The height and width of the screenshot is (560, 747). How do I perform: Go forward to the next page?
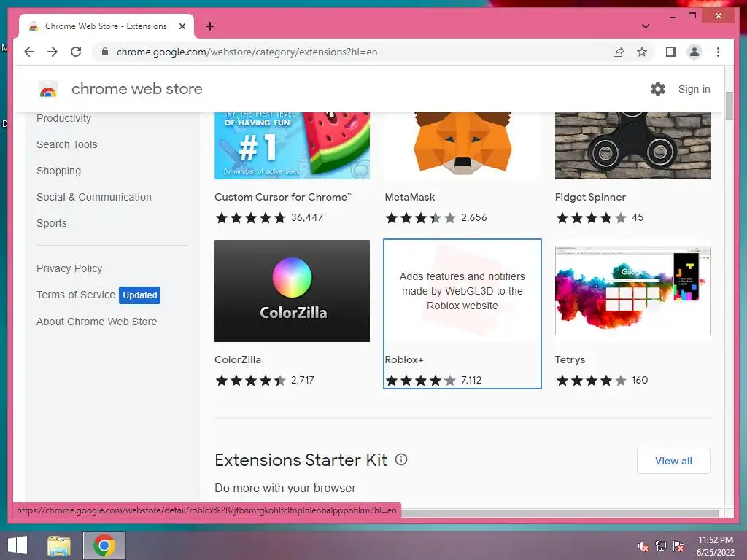(53, 52)
